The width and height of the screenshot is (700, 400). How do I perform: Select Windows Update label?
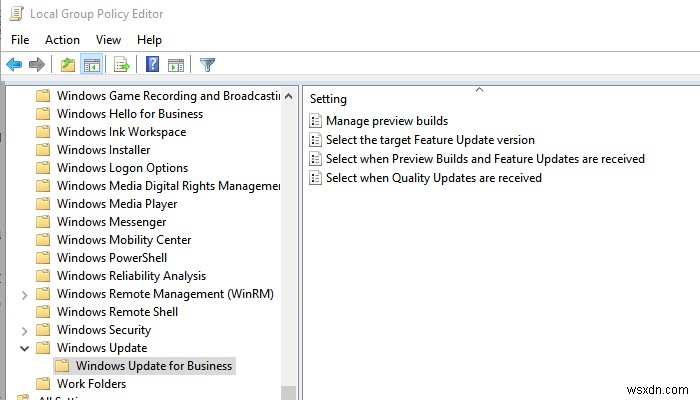[x=102, y=348]
